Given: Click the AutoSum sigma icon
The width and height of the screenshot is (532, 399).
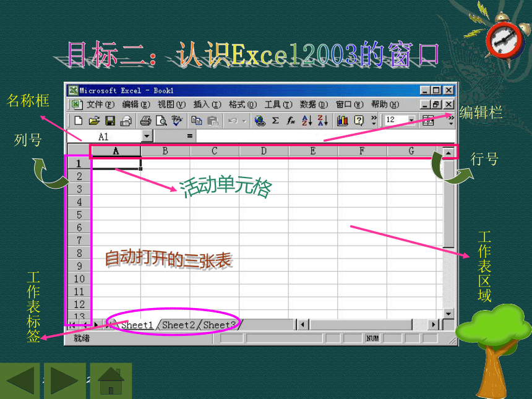Looking at the screenshot, I should [x=275, y=121].
